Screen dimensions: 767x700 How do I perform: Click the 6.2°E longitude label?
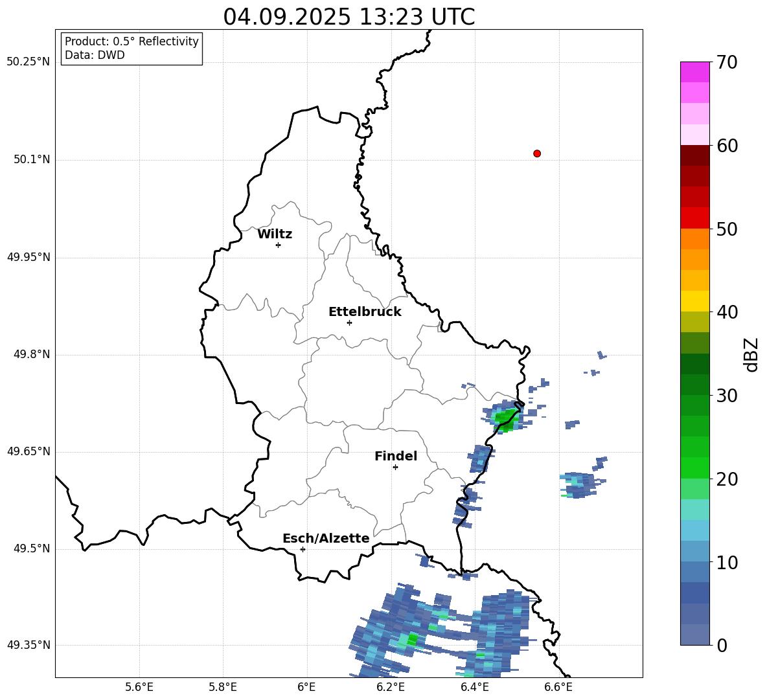click(x=391, y=687)
